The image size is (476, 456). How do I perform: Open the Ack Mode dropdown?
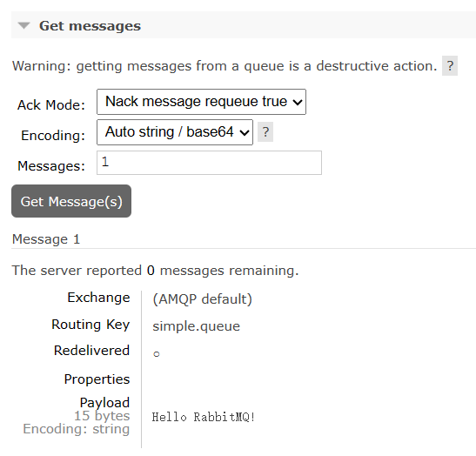click(x=201, y=102)
